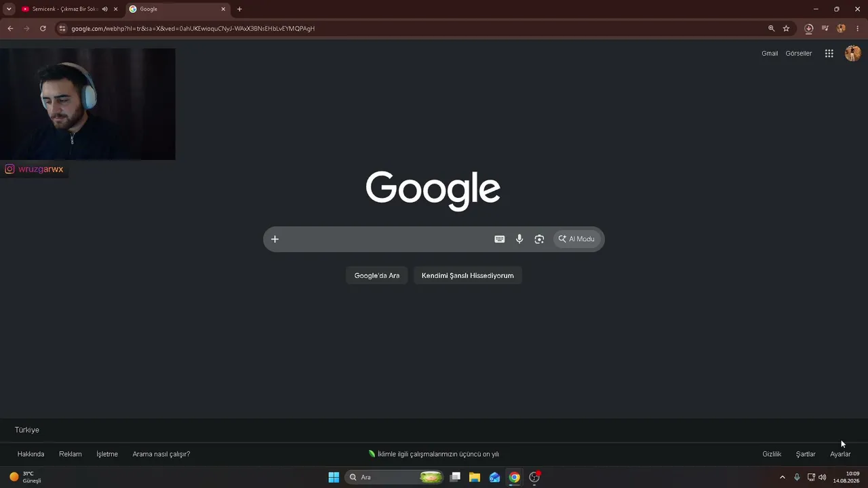Open Görseller (Images) link
The image size is (868, 488).
pos(798,54)
